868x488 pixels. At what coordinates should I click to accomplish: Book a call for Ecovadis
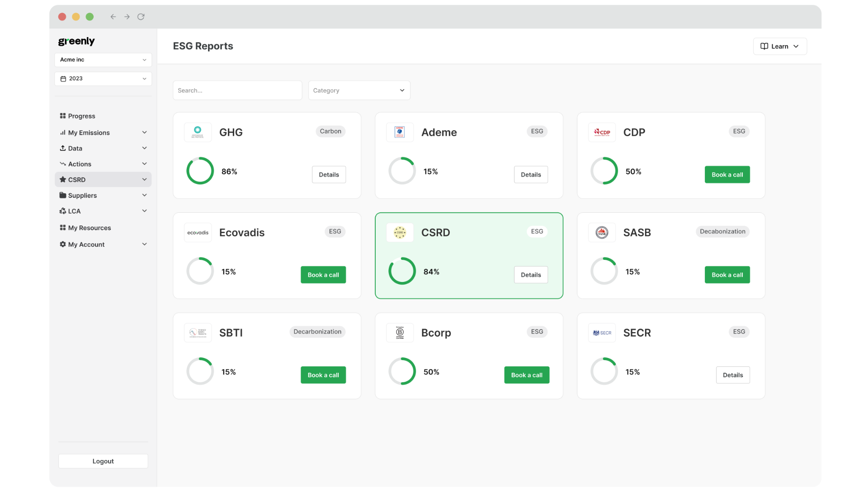(x=323, y=275)
